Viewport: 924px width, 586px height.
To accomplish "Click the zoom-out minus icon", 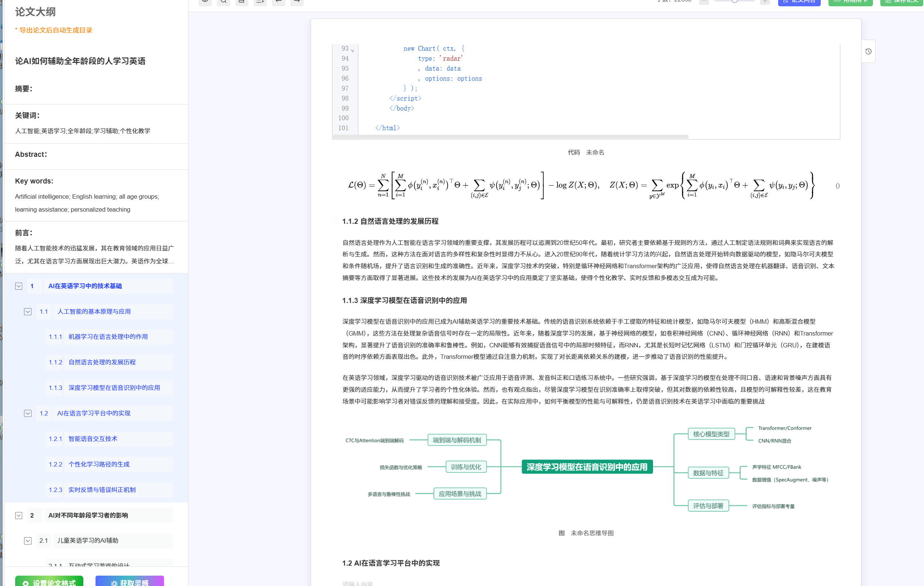I will click(x=704, y=1).
